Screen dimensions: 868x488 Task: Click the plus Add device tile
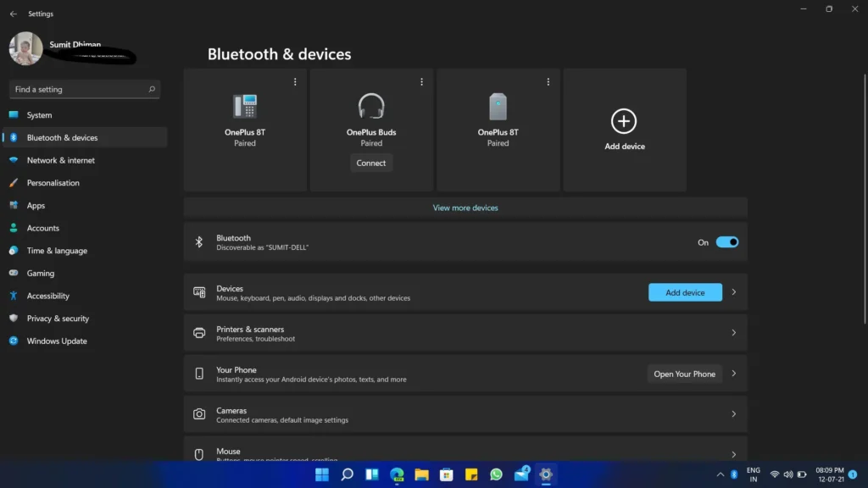click(x=625, y=130)
